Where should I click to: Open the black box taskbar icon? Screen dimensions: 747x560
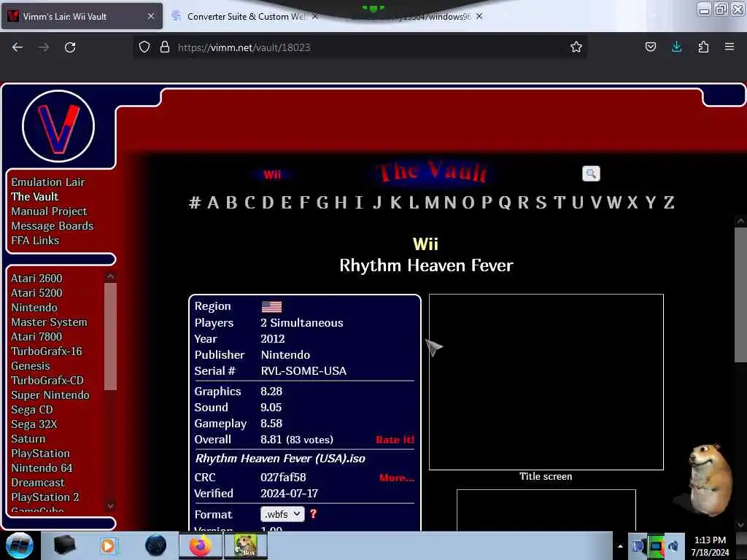[64, 545]
